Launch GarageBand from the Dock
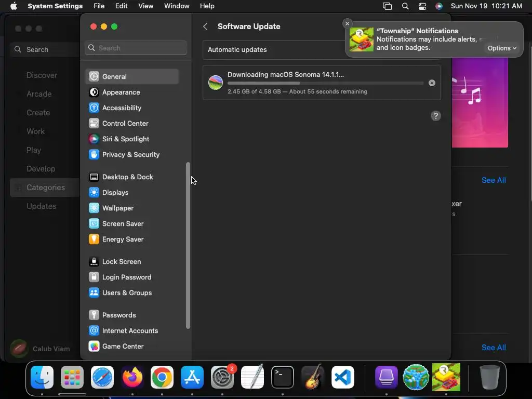This screenshot has height=399, width=532. click(x=312, y=377)
